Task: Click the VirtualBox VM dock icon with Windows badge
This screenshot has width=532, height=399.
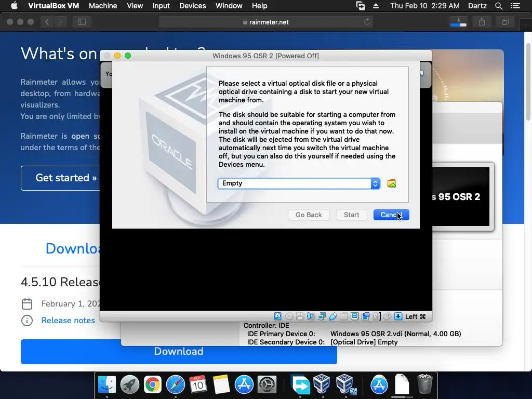Action: (345, 385)
